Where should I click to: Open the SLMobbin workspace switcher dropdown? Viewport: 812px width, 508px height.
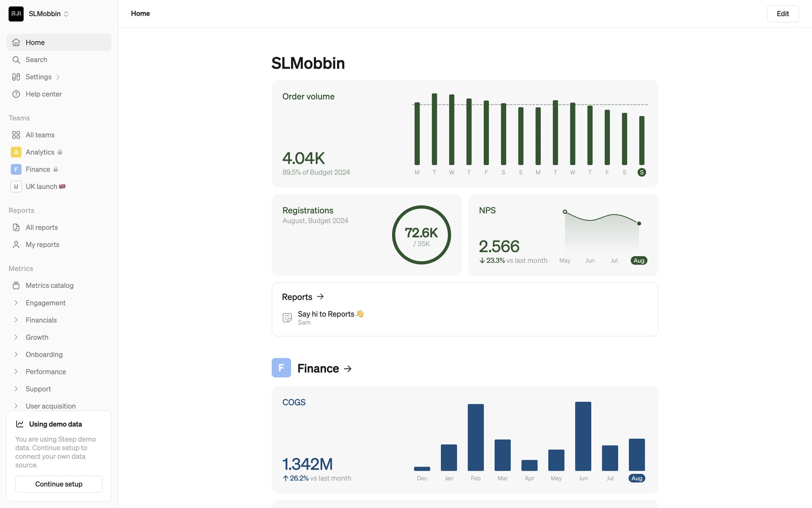coord(66,14)
